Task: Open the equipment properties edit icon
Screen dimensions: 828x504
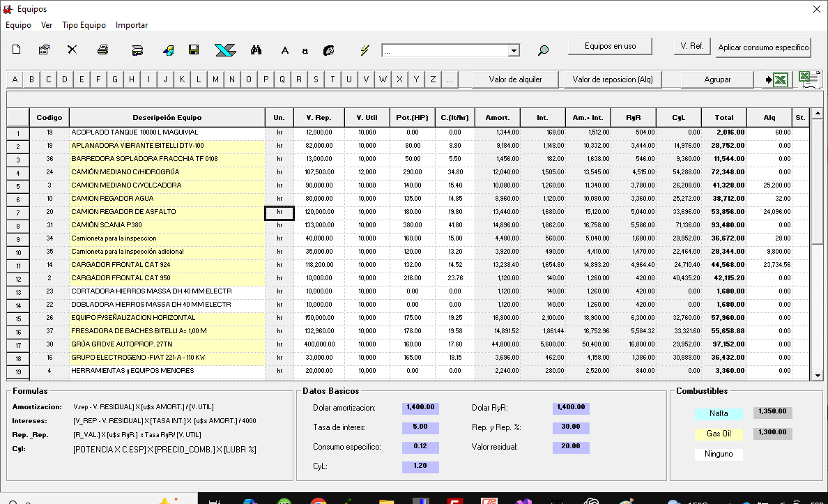Action: click(45, 49)
